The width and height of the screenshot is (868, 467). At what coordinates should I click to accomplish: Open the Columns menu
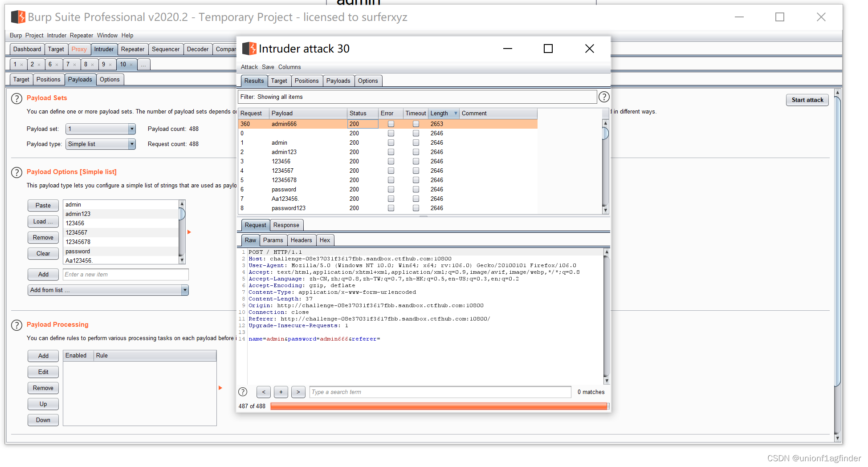(x=289, y=67)
